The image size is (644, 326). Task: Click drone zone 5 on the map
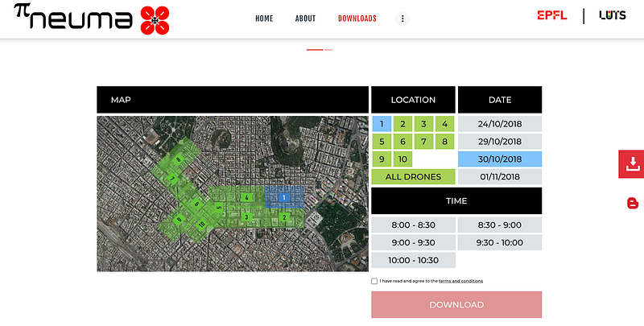pos(219,208)
